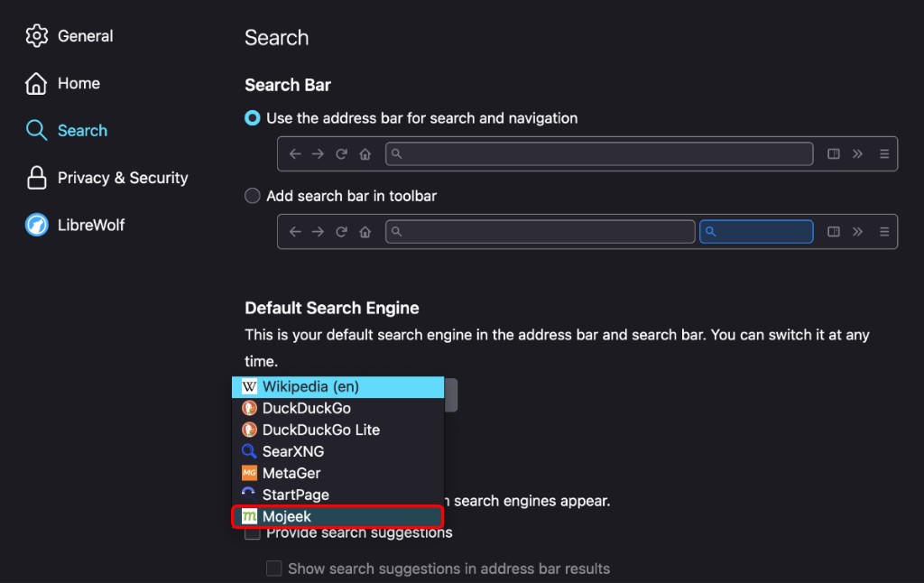Click the DuckDuckGo Lite duck icon

[249, 430]
